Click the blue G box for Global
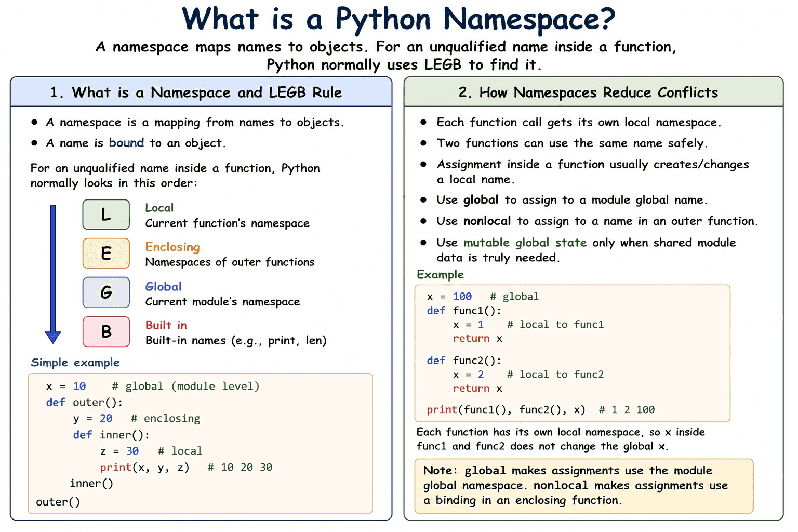 pyautogui.click(x=106, y=292)
